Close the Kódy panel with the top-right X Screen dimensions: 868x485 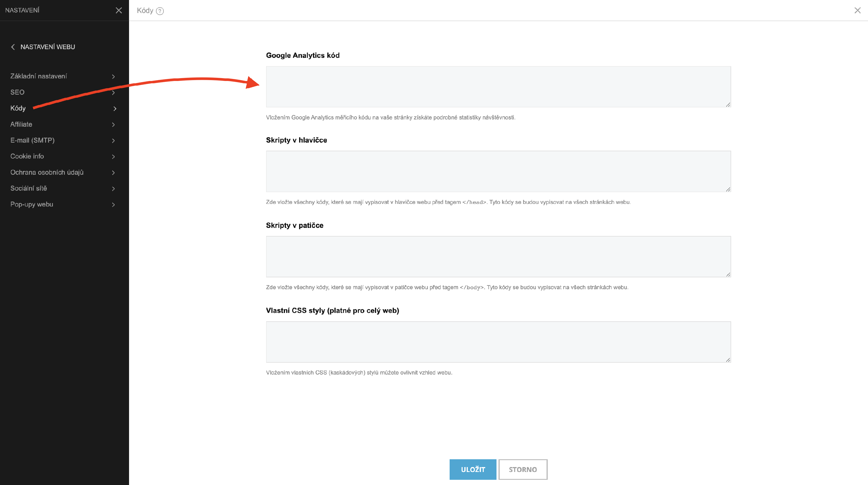857,10
